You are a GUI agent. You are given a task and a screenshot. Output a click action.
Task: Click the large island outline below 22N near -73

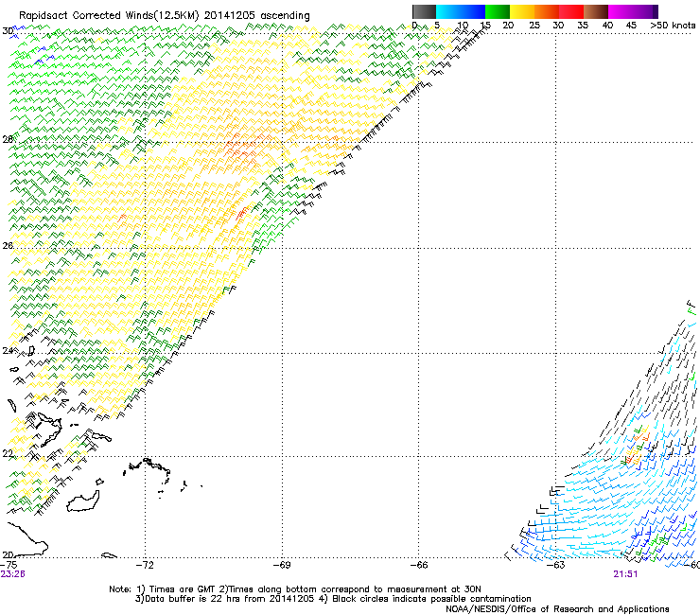coord(83,501)
